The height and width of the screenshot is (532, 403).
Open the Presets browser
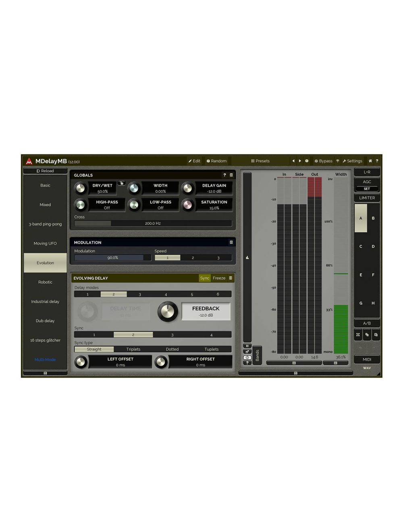tap(260, 161)
